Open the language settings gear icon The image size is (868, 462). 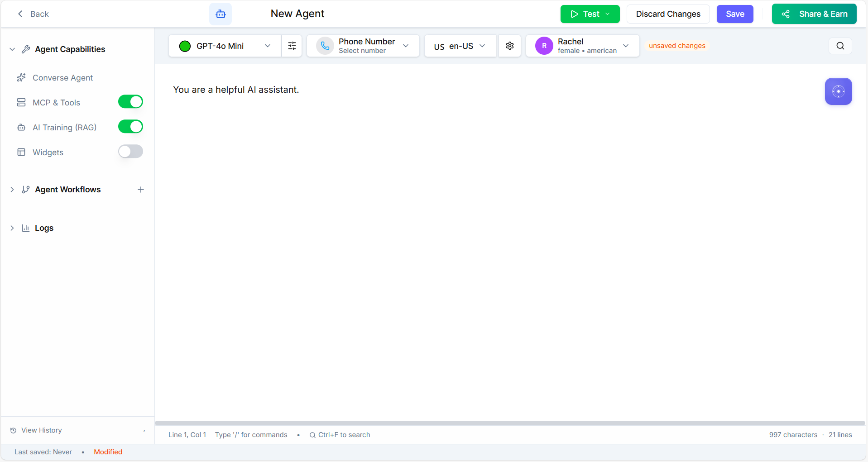pos(509,46)
